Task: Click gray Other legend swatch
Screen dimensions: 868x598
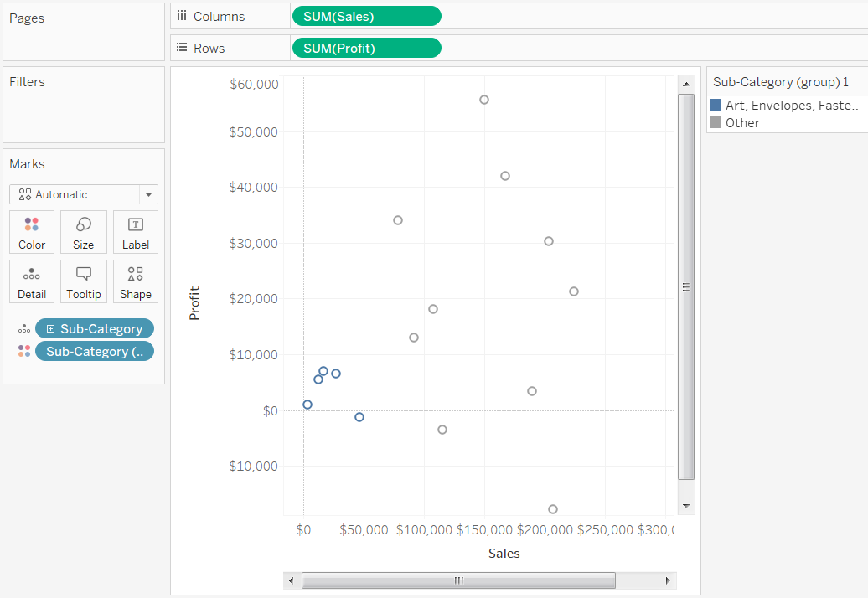Action: pyautogui.click(x=716, y=122)
